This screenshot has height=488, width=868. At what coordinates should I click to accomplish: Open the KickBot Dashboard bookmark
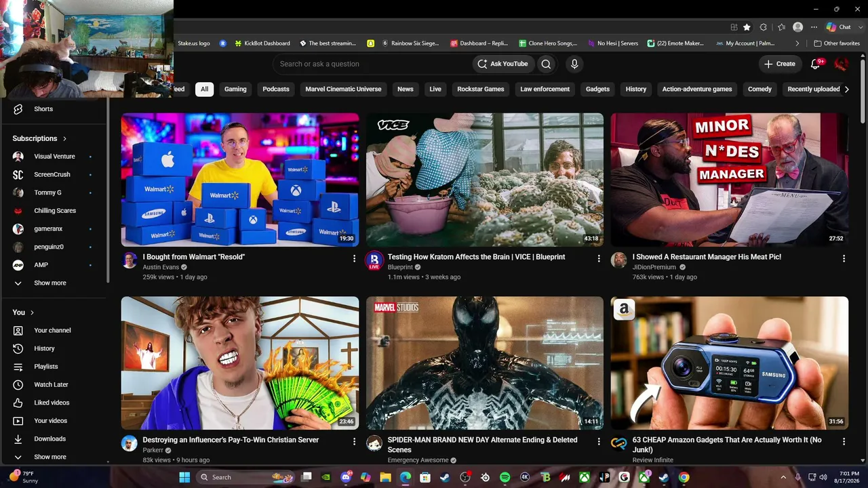click(x=262, y=43)
